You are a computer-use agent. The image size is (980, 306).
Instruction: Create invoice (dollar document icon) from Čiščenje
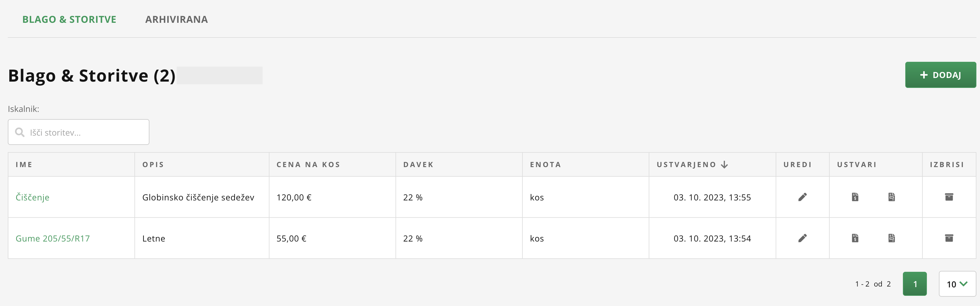tap(855, 197)
